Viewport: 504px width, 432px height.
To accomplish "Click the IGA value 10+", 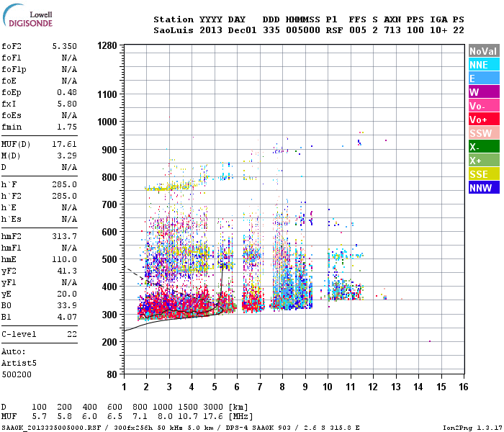I will [438, 30].
